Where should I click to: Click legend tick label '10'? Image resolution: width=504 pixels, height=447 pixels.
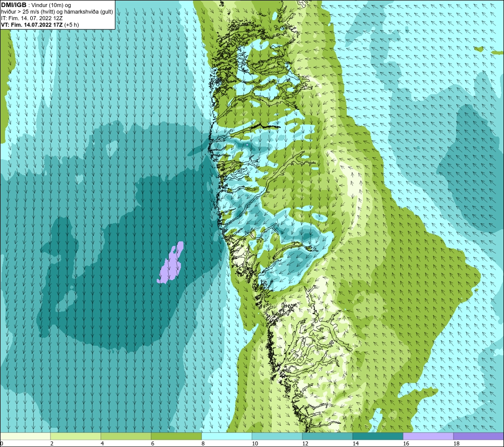coord(255,443)
